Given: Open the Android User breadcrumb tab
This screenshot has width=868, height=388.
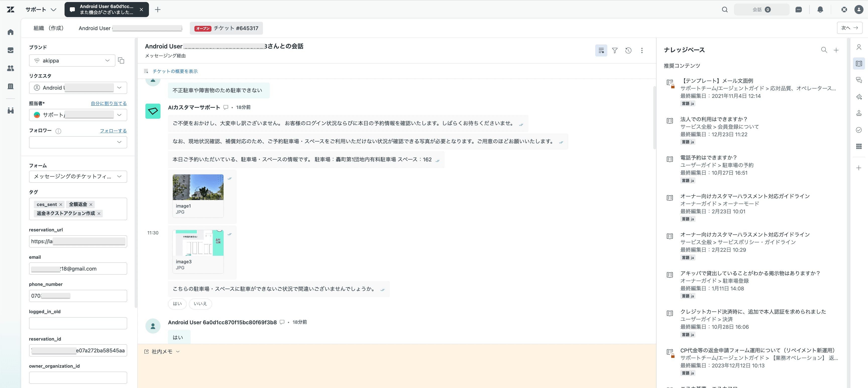Looking at the screenshot, I should pos(130,28).
